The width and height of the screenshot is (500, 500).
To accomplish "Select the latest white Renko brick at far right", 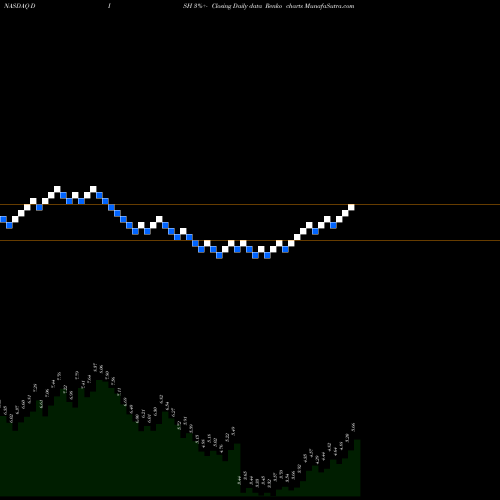I will point(351,207).
